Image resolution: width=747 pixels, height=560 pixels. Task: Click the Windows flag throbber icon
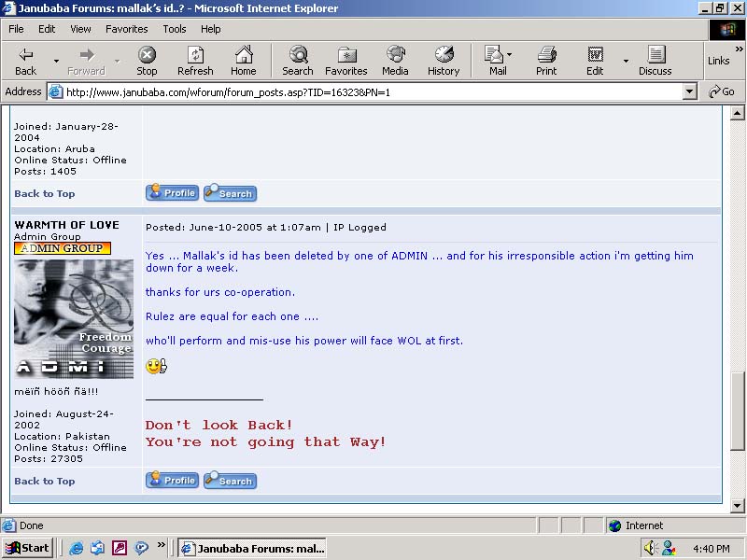click(727, 30)
